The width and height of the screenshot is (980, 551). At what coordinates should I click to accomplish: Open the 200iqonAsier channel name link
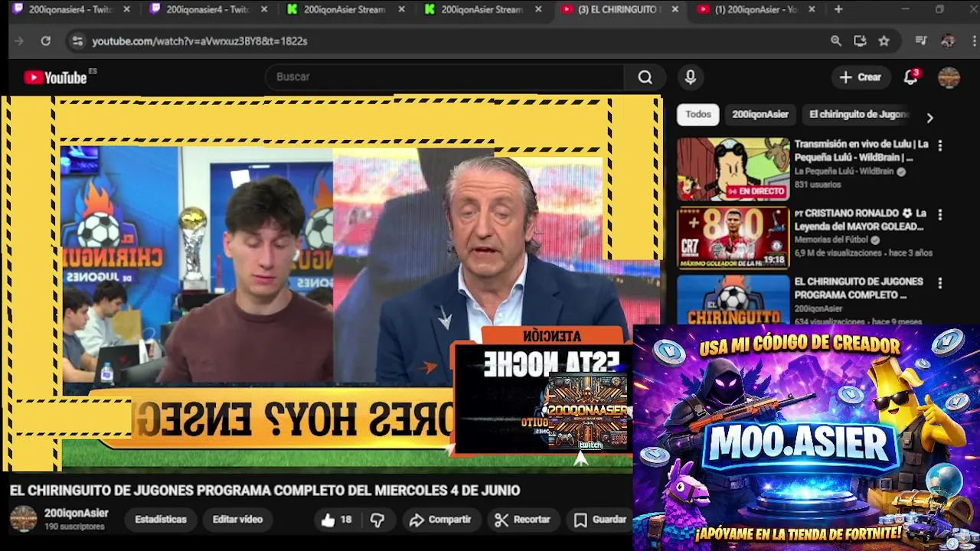pos(76,514)
